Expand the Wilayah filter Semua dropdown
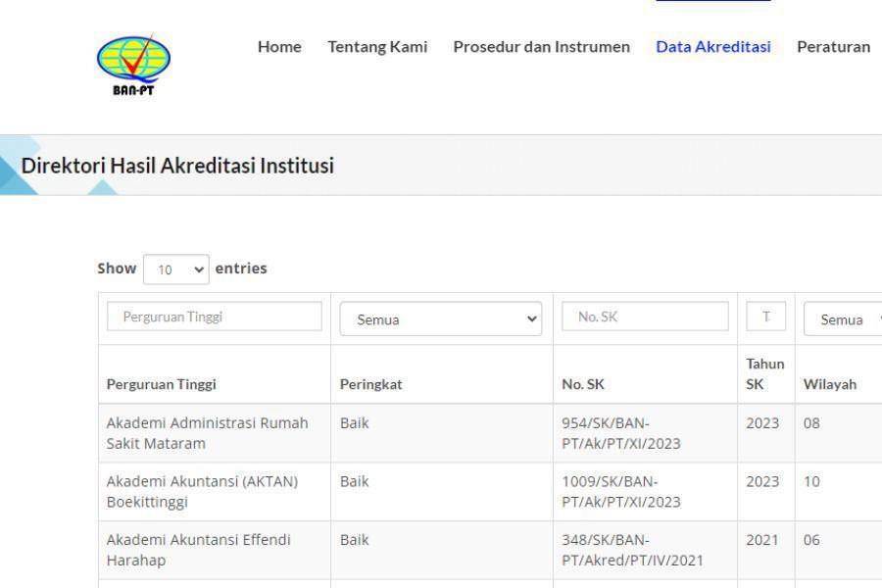The height and width of the screenshot is (588, 882). click(x=843, y=319)
